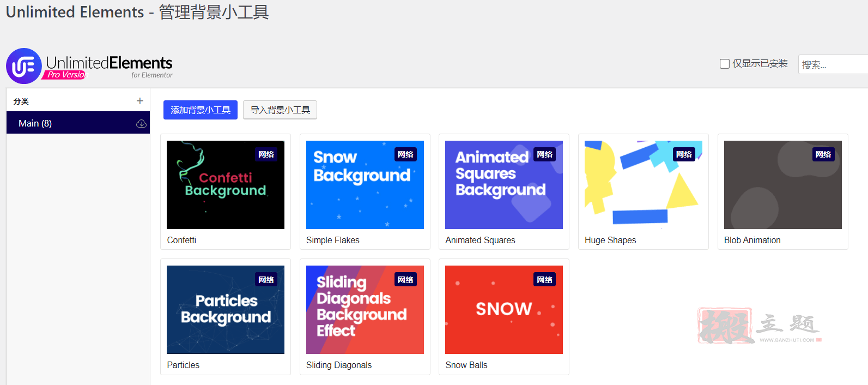The width and height of the screenshot is (868, 385).
Task: Open the Sliding Diagonals Background Effect thumbnail
Action: [365, 310]
